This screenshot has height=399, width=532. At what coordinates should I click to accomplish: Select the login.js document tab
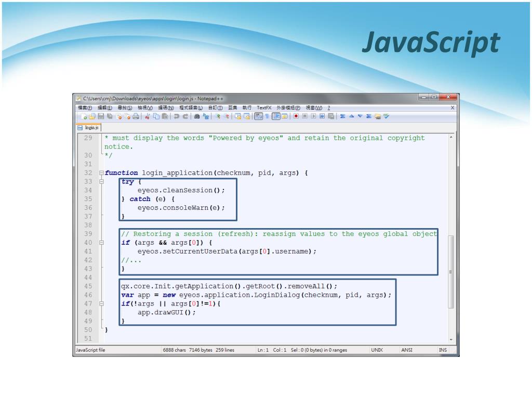pos(88,128)
